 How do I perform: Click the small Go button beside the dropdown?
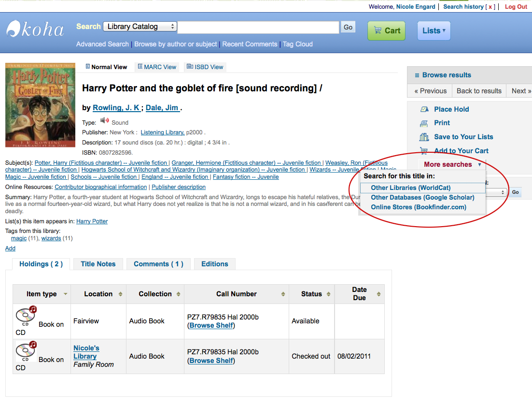[x=515, y=192]
